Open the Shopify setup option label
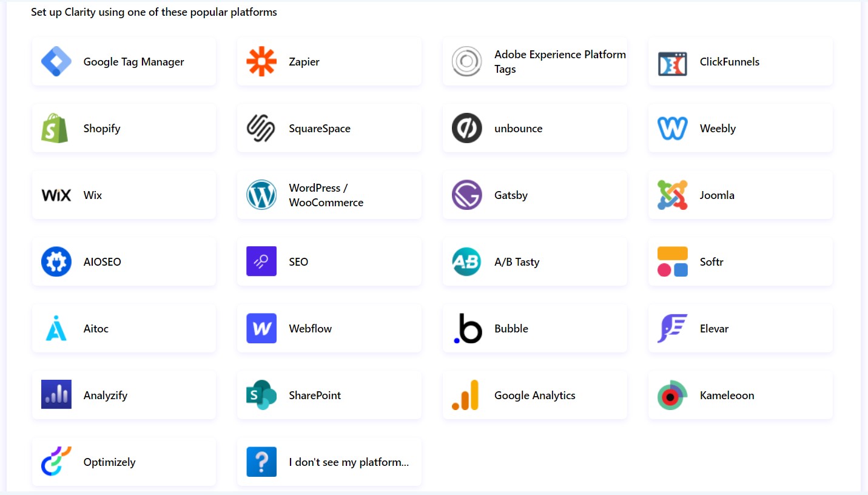This screenshot has width=868, height=495. (102, 129)
